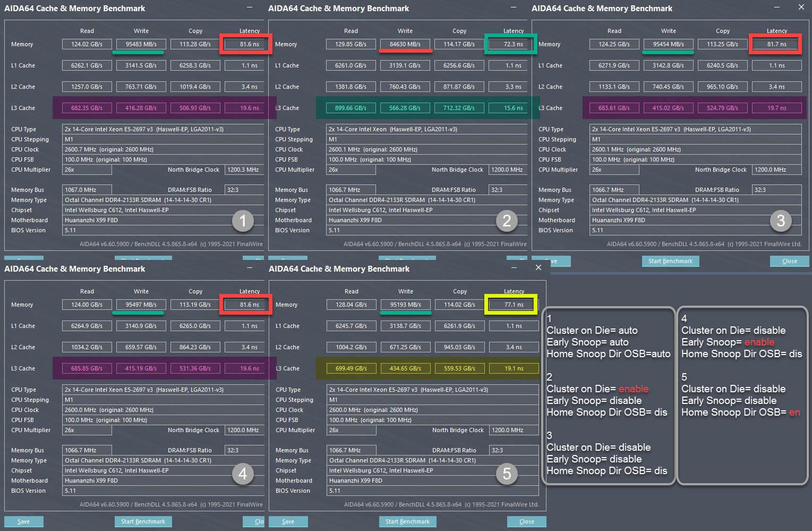Select the L2 Cache Read value 1381.8 GB/s
Image resolution: width=812 pixels, height=531 pixels.
[x=351, y=87]
